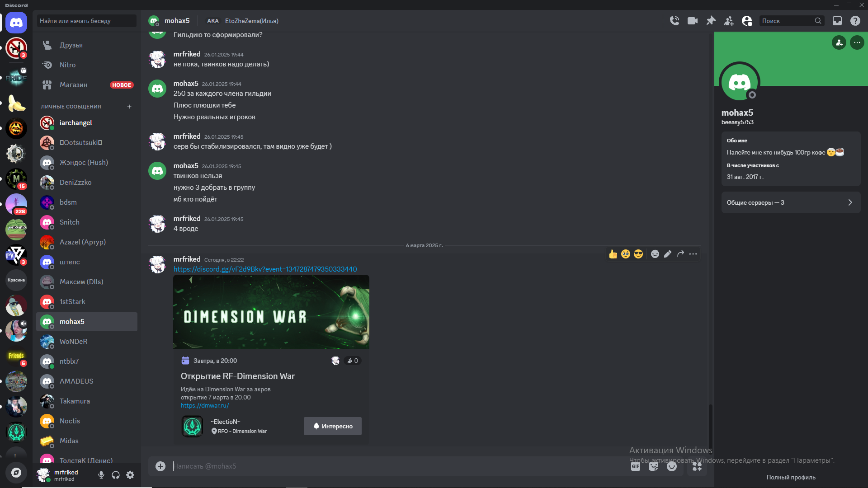Open the Dimension War event banner
868x488 pixels.
(271, 312)
